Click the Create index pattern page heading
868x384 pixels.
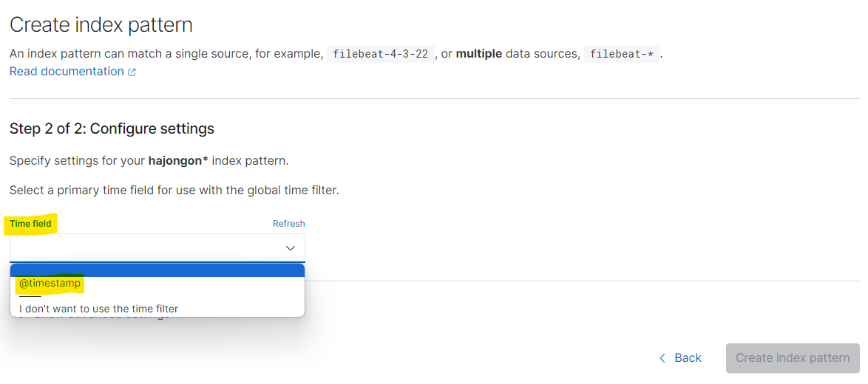click(x=101, y=24)
